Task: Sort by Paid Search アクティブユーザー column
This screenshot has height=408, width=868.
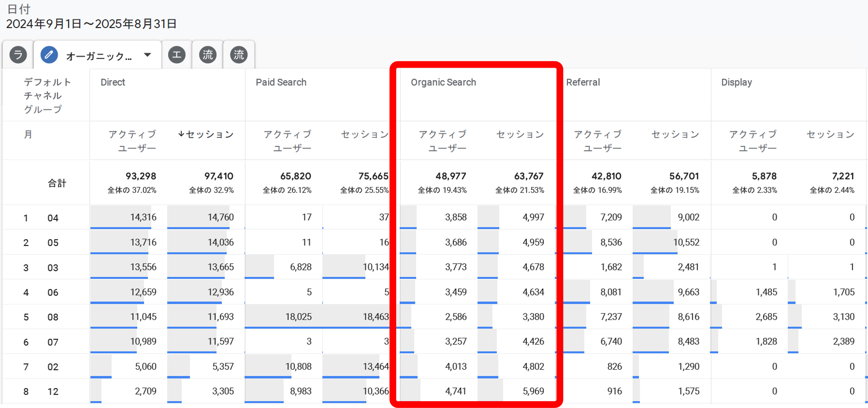Action: coord(288,141)
